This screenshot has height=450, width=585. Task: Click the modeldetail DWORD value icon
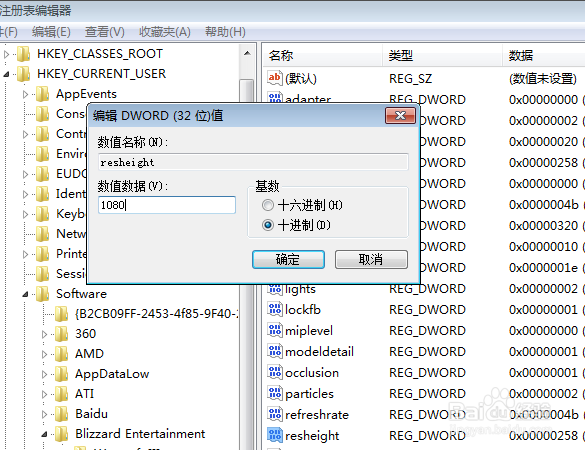pos(275,351)
